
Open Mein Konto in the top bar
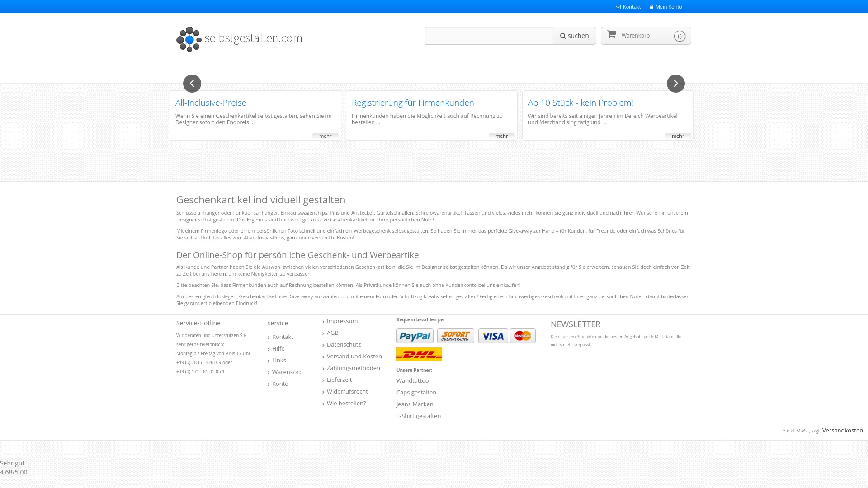click(x=668, y=7)
